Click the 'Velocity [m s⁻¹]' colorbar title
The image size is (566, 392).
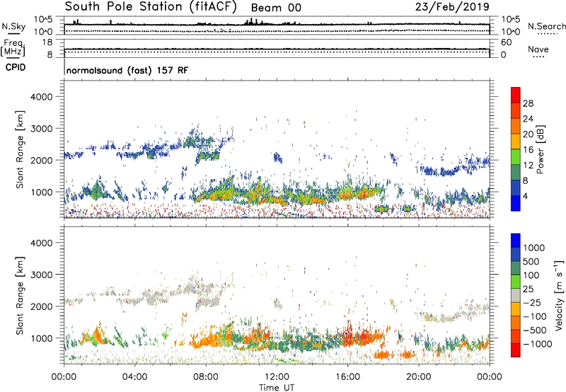(x=559, y=295)
